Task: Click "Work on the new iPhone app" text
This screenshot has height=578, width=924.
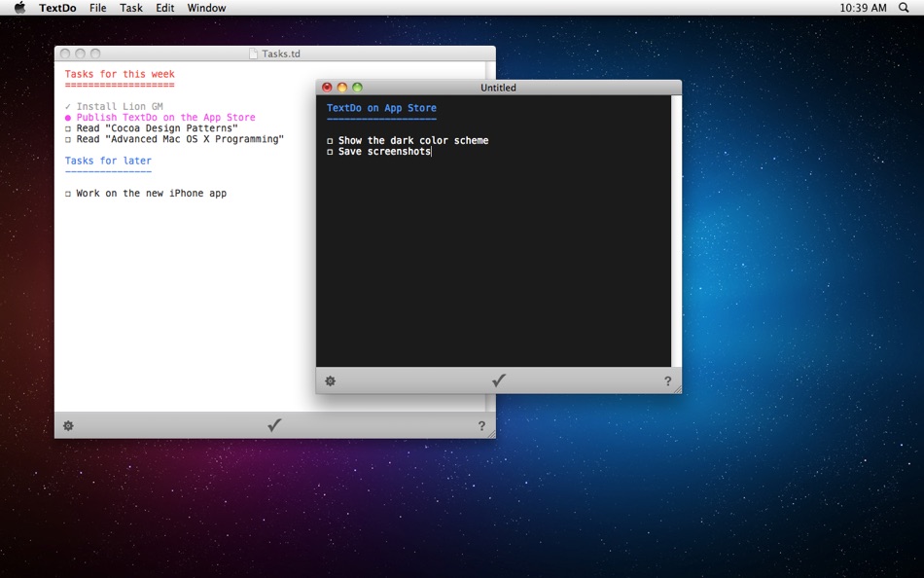Action: (152, 194)
